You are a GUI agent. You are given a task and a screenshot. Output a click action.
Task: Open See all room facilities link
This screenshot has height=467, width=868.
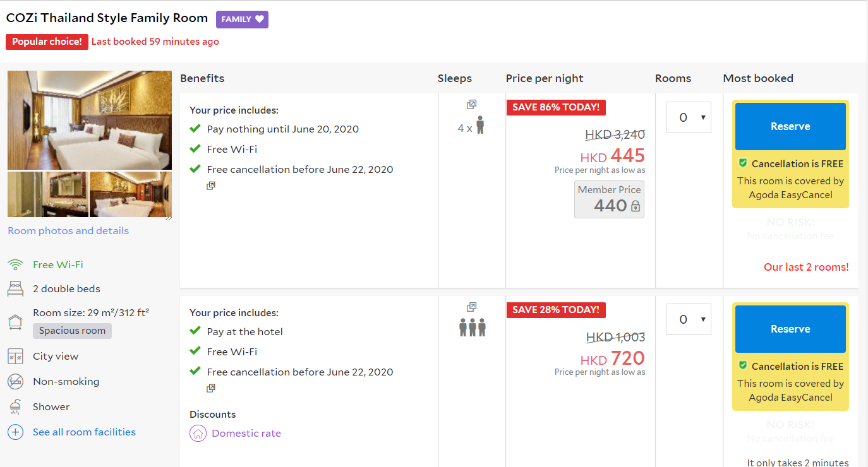(x=84, y=432)
